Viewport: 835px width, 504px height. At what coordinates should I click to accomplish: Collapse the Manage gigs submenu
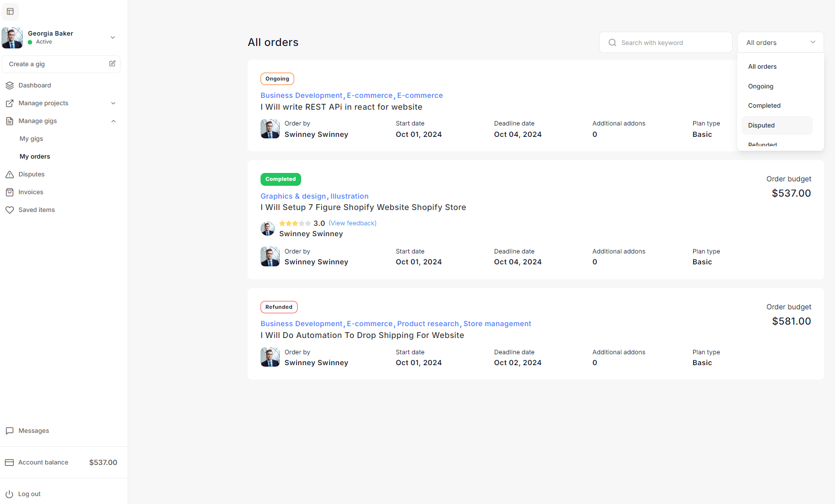point(113,121)
